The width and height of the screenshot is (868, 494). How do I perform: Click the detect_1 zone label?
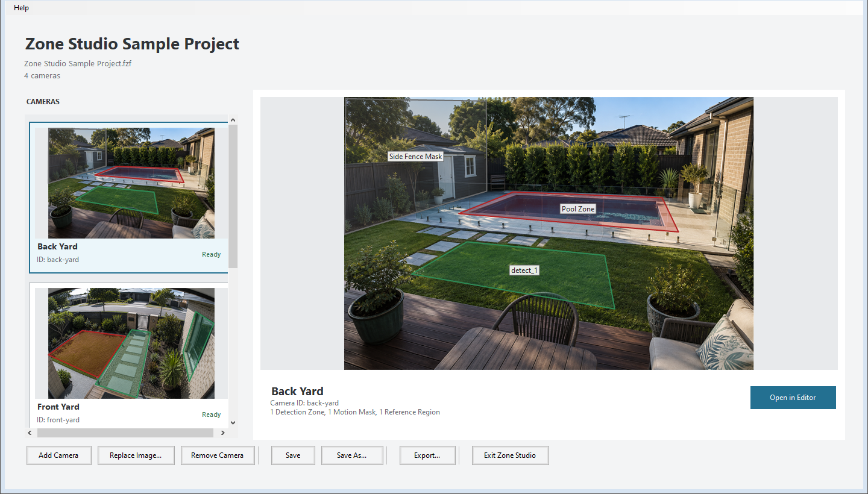pyautogui.click(x=524, y=270)
